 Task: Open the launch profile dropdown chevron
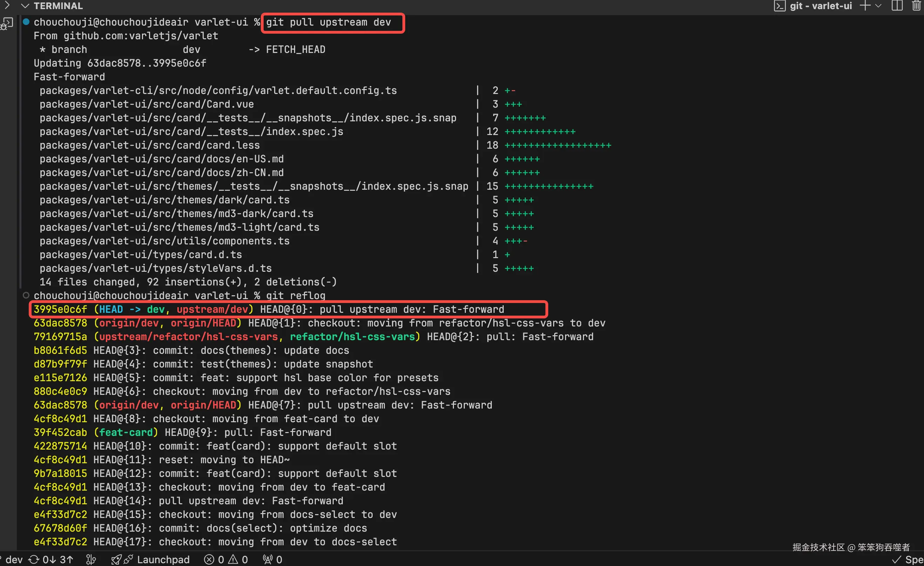(878, 6)
